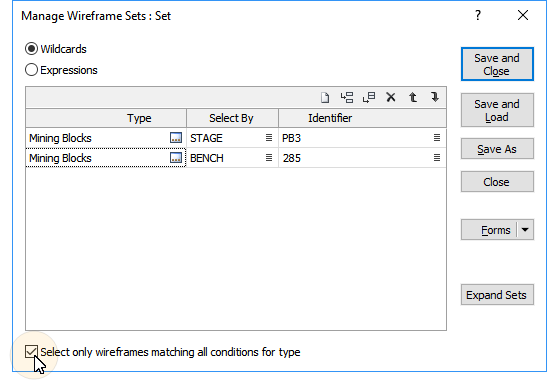Open the STAGE Select By list
Viewport: 548px width, 389px height.
(268, 138)
